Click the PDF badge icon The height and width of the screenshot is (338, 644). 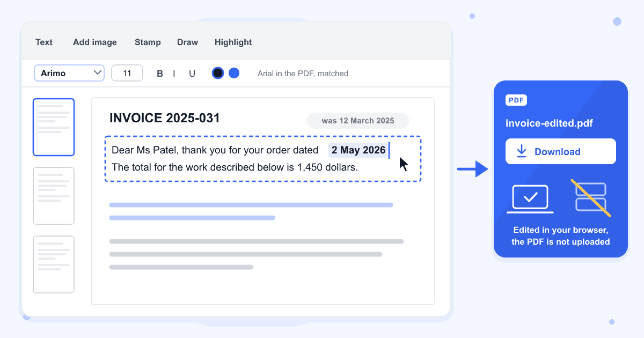[x=516, y=100]
